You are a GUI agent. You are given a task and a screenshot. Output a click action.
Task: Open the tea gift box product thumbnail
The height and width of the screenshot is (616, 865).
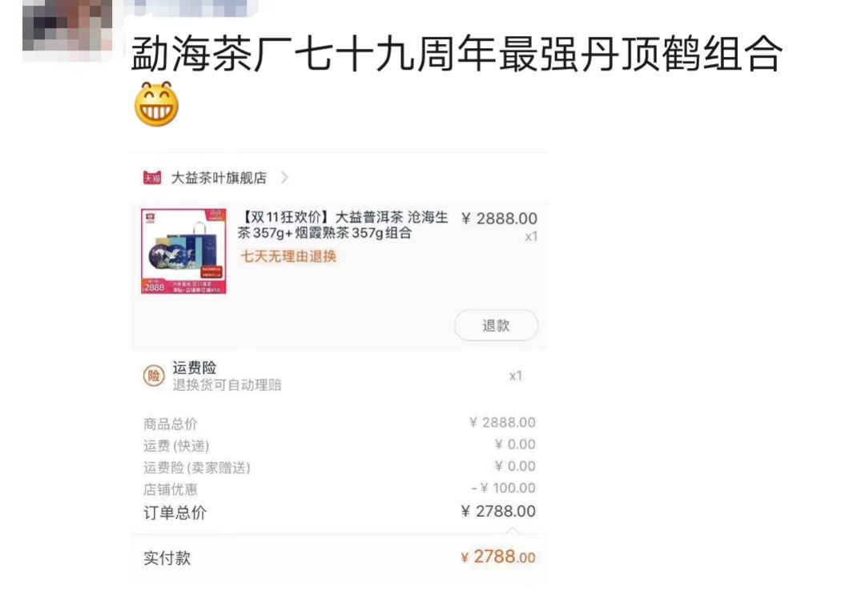[x=183, y=252]
